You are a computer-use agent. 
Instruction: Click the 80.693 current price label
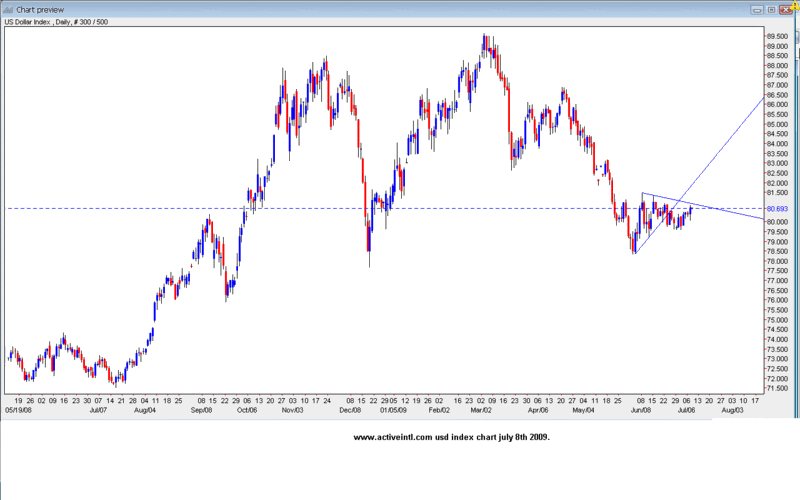point(778,209)
